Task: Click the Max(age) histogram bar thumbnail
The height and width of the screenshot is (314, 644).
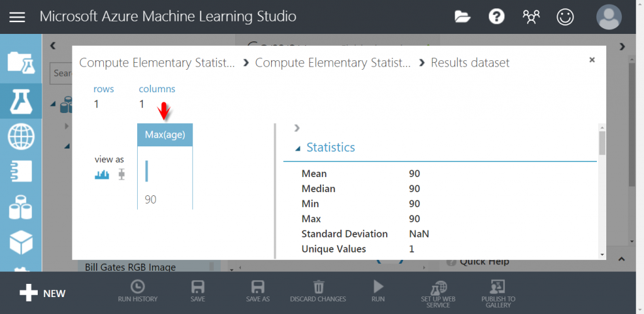Action: point(147,171)
